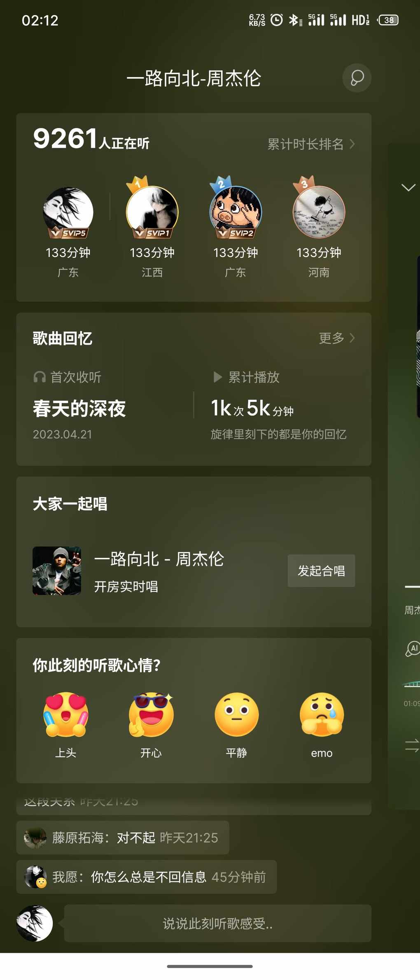Viewport: 420px width, 980px height.
Task: Open the AI chat icon on side panel
Action: pyautogui.click(x=412, y=649)
